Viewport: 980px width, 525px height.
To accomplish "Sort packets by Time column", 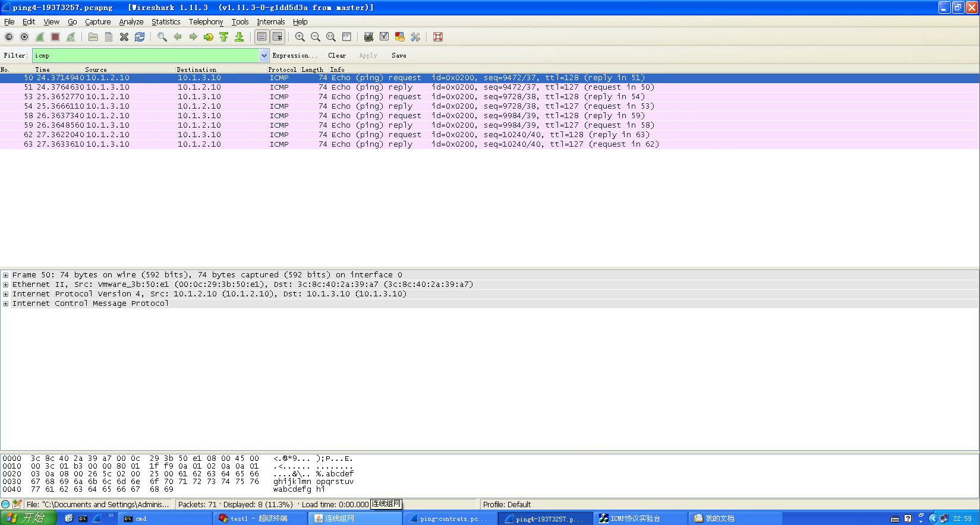I will (42, 69).
